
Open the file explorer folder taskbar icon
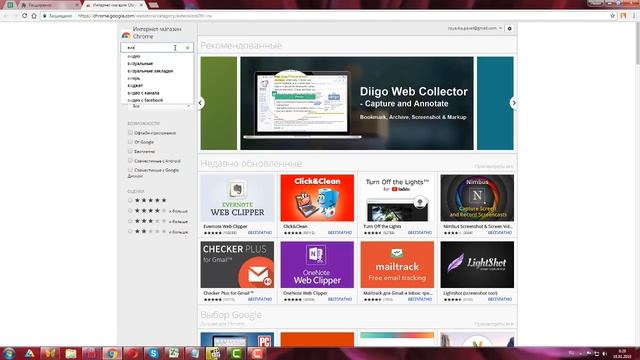coord(71,353)
